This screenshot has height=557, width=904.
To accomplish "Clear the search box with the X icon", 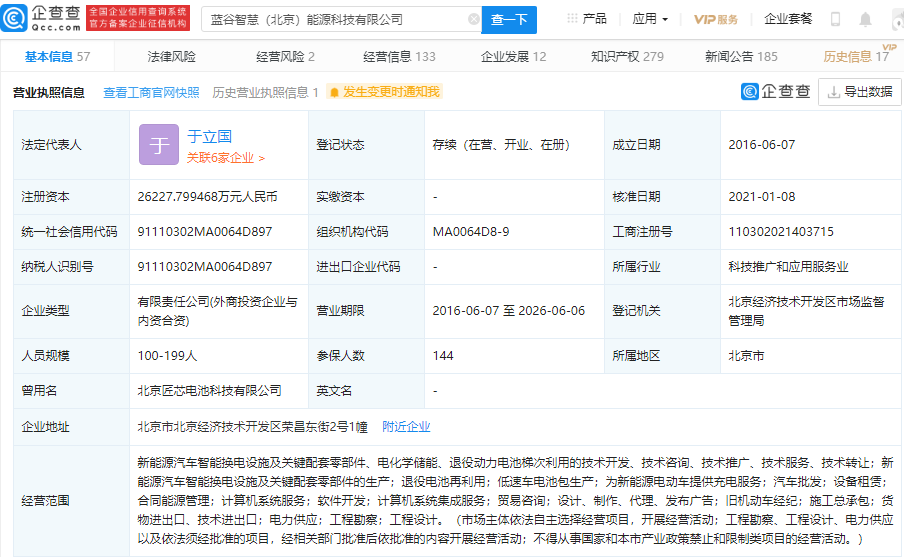I will click(x=473, y=20).
